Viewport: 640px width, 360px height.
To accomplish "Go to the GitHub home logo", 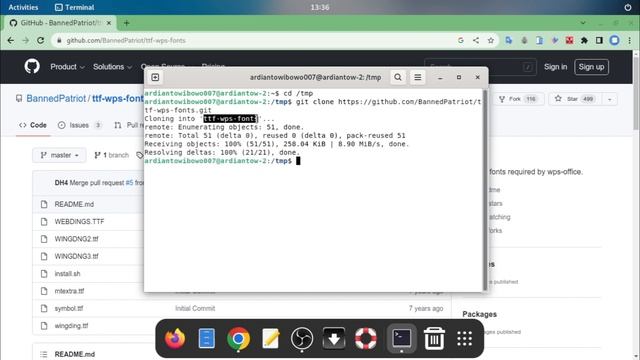I will tap(32, 66).
